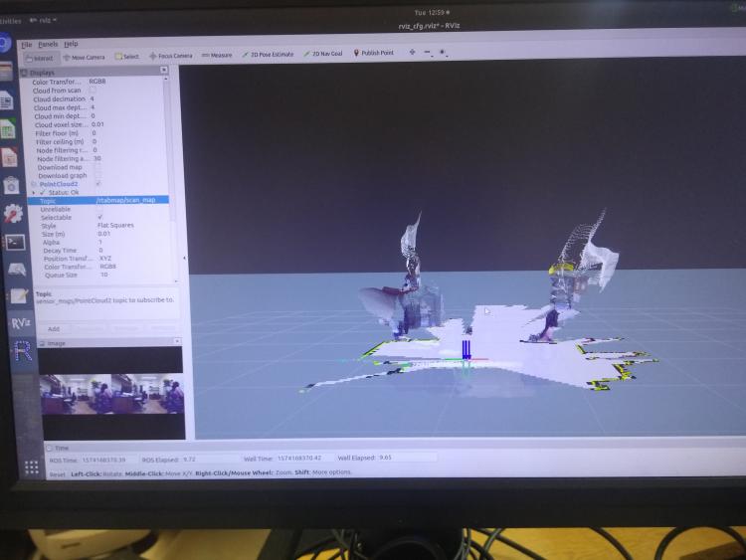Screen dimensions: 746x560
Task: Select the Interact tool in the toolbar
Action: [38, 58]
